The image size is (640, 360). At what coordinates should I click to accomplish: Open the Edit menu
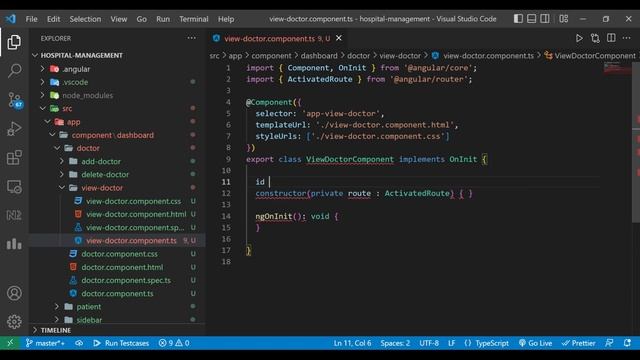[x=53, y=19]
